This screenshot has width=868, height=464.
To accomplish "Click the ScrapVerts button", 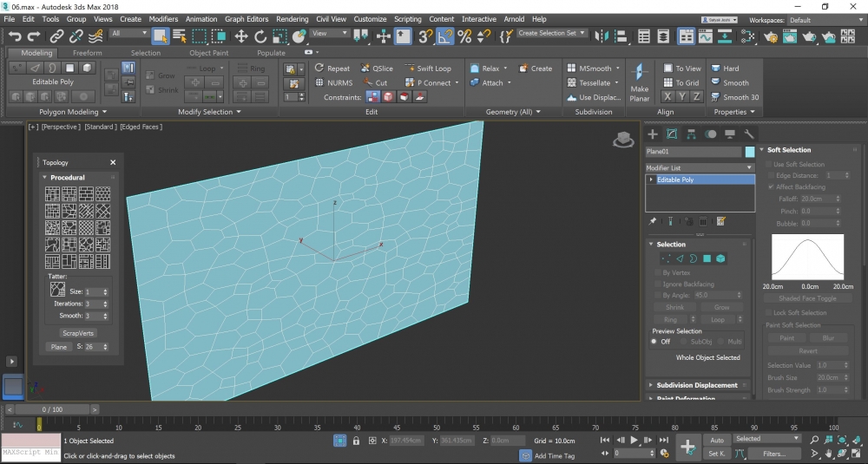I will coord(78,333).
